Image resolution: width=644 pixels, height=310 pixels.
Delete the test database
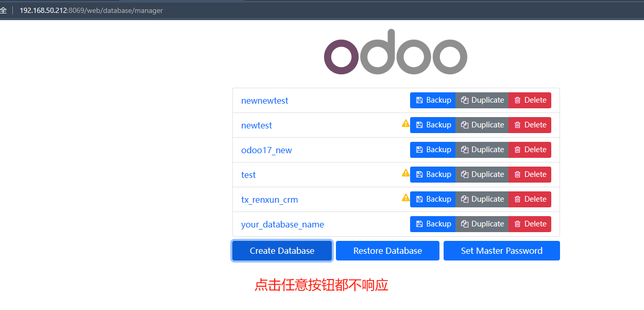pyautogui.click(x=530, y=174)
